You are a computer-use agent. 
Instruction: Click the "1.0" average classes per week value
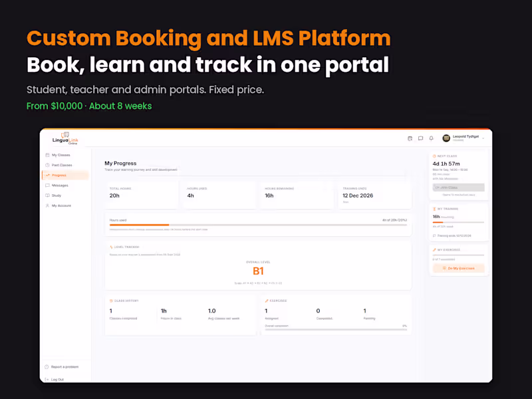(211, 311)
